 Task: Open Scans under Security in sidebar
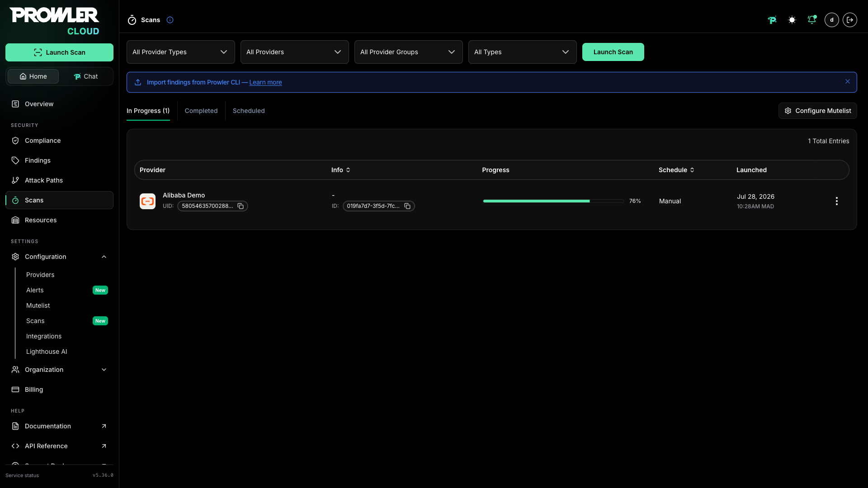59,200
